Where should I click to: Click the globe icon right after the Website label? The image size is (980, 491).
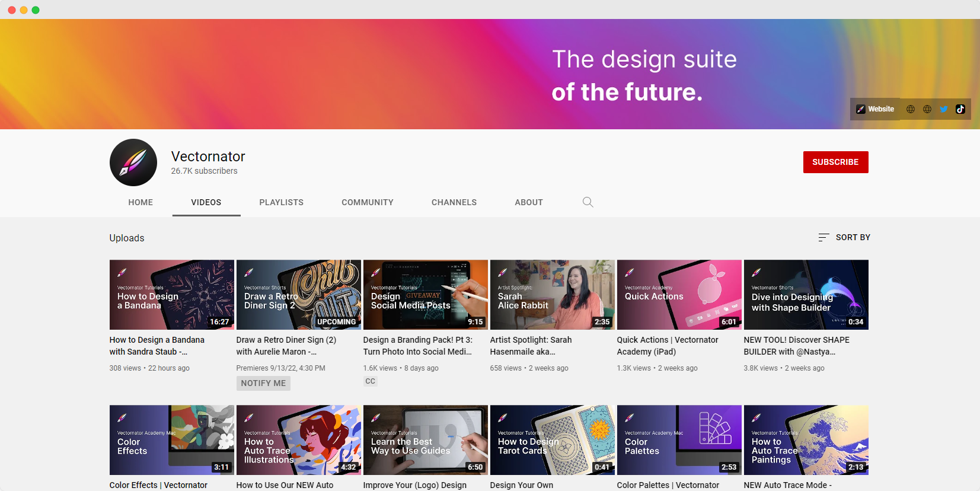911,109
